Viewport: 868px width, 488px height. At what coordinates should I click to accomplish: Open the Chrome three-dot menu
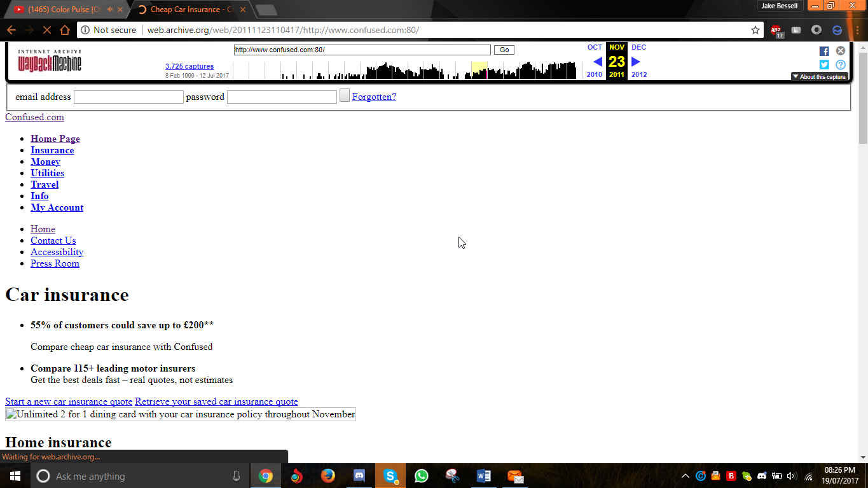click(x=857, y=30)
